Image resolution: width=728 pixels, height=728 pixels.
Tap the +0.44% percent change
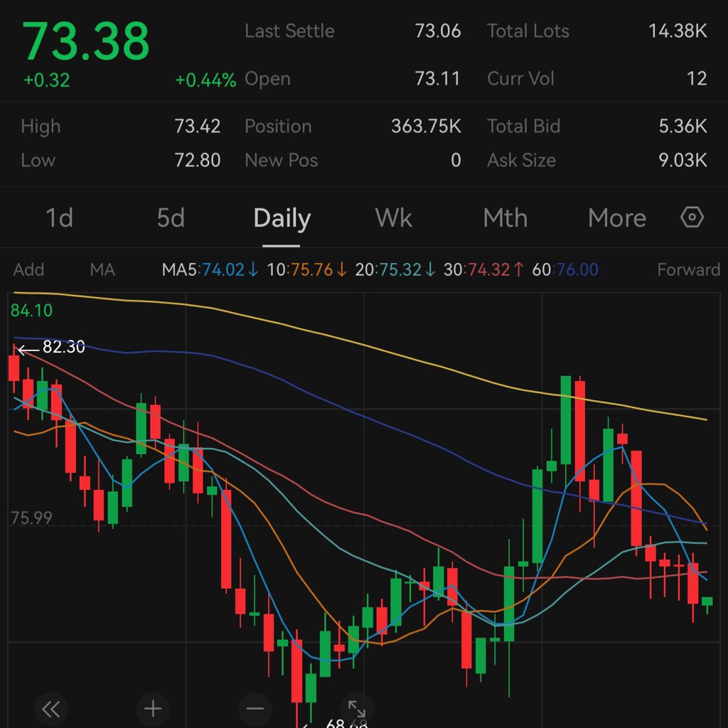pyautogui.click(x=205, y=80)
